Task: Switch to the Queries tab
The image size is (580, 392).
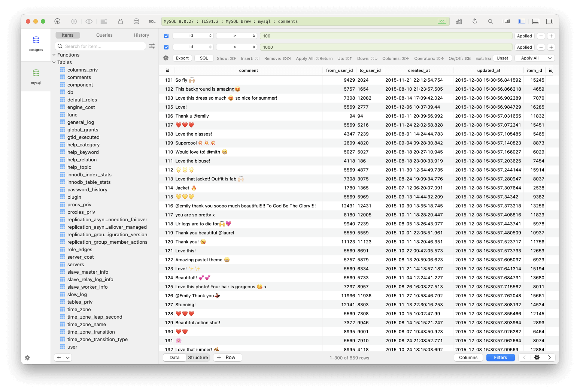Action: (104, 35)
